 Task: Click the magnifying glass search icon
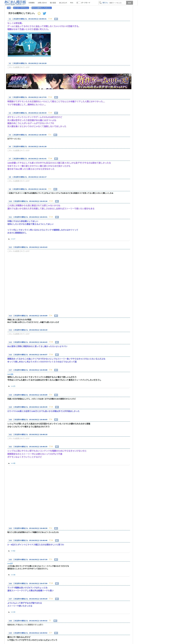pyautogui.click(x=100, y=3)
